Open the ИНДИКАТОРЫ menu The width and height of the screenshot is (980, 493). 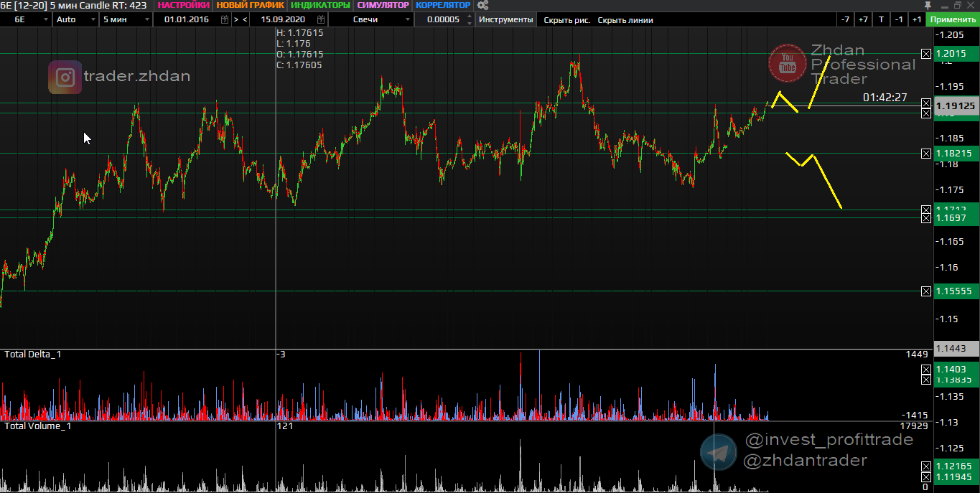click(320, 5)
